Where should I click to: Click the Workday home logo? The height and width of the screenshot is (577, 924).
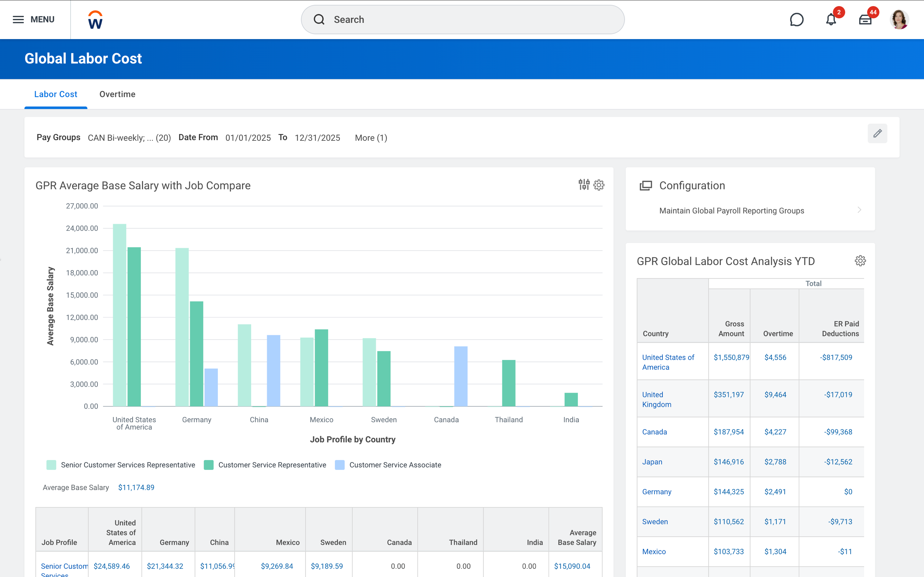pyautogui.click(x=94, y=20)
